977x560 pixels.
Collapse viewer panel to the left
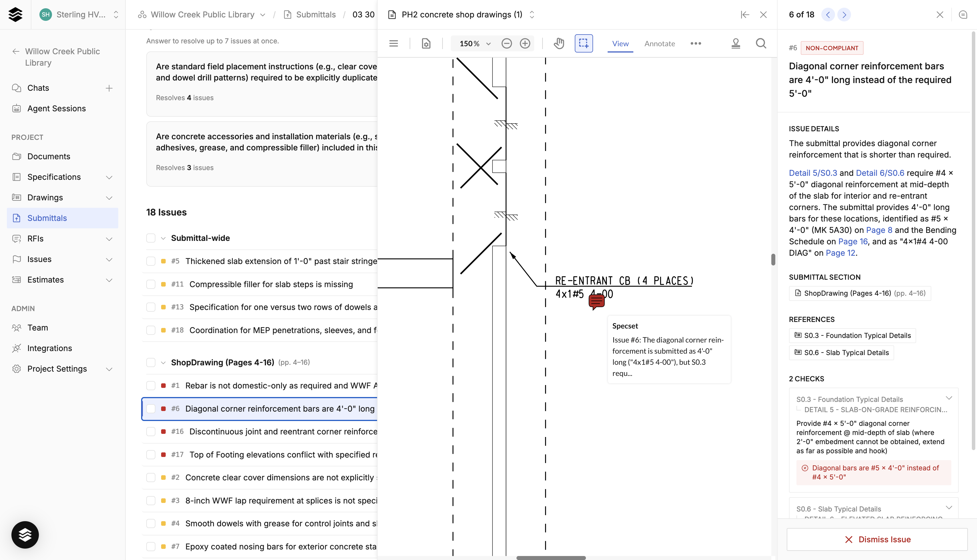[x=745, y=15]
